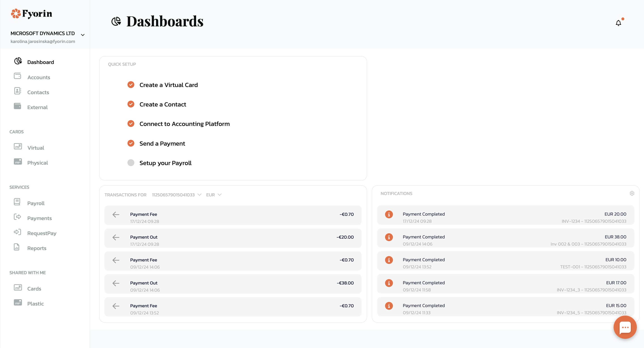
Task: Click the Payment Out transaction row
Action: [x=233, y=240]
